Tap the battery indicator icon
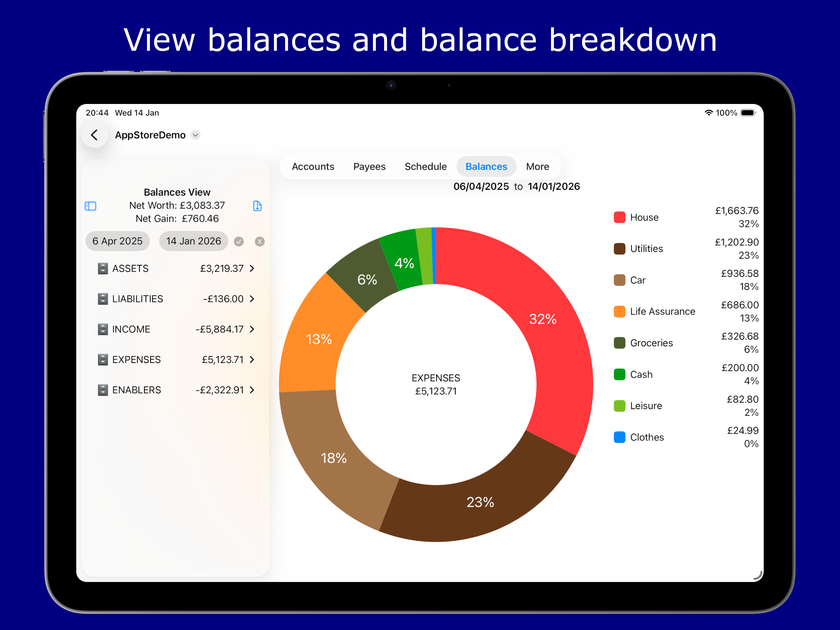The width and height of the screenshot is (840, 630). point(748,113)
